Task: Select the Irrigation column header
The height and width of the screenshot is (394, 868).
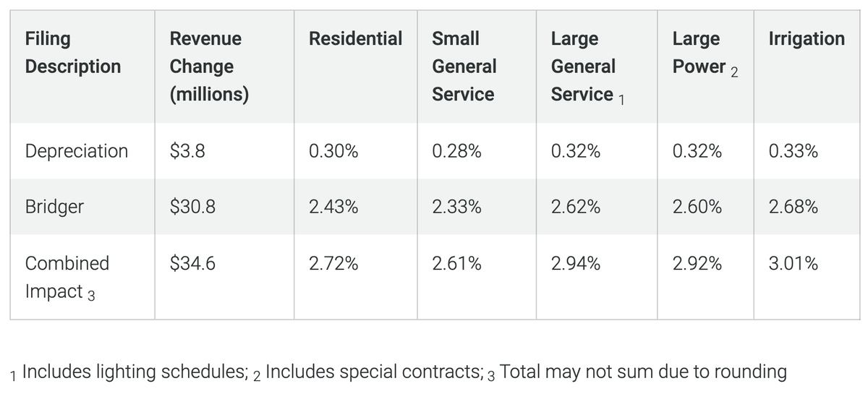Action: 807,38
